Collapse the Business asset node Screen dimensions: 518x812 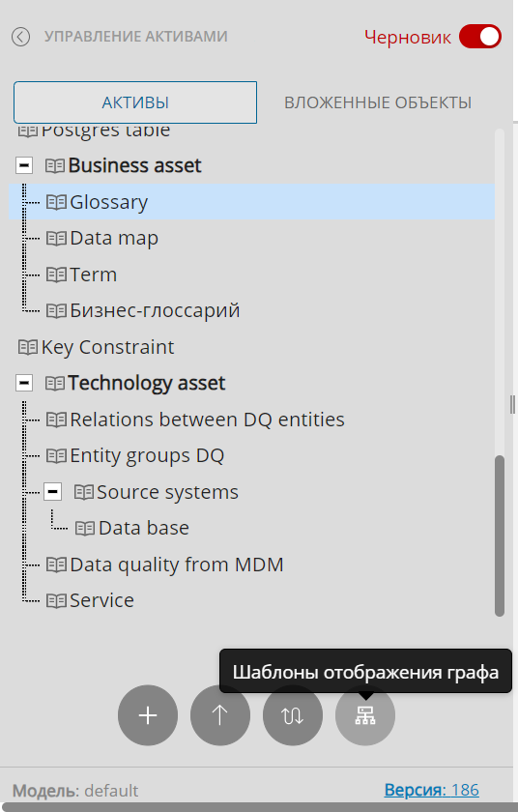[24, 165]
